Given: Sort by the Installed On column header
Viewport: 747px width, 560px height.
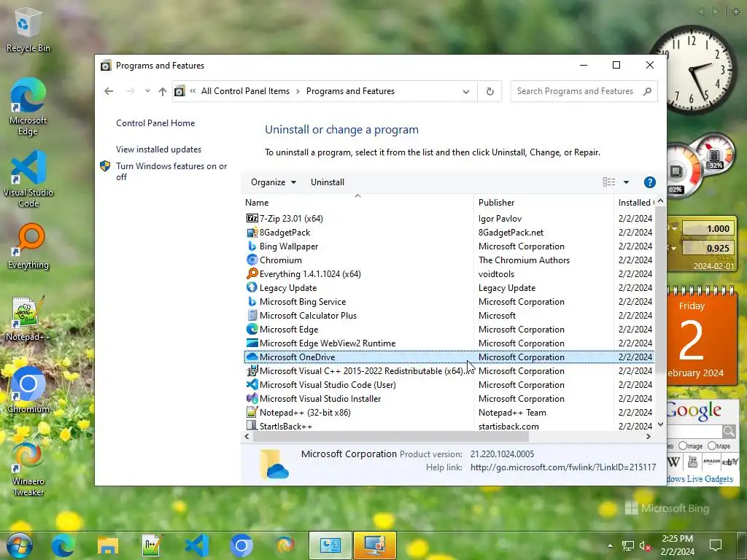Looking at the screenshot, I should point(635,203).
